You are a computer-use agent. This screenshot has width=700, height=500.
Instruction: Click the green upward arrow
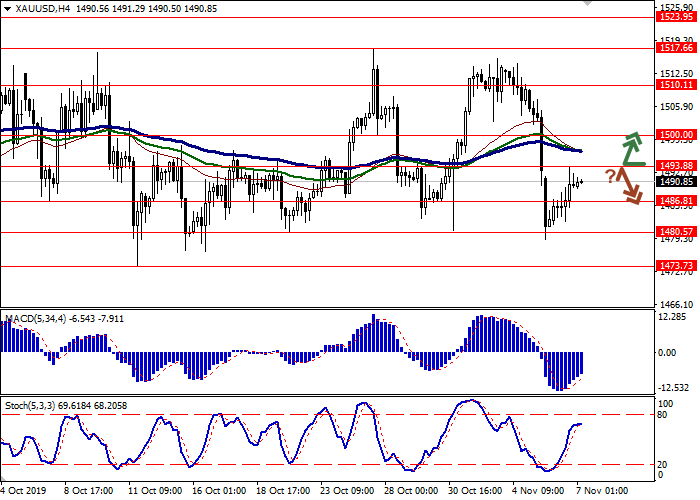(631, 148)
